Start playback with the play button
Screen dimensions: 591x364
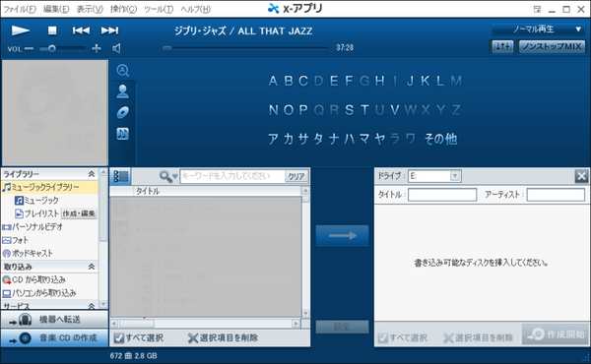pos(21,30)
